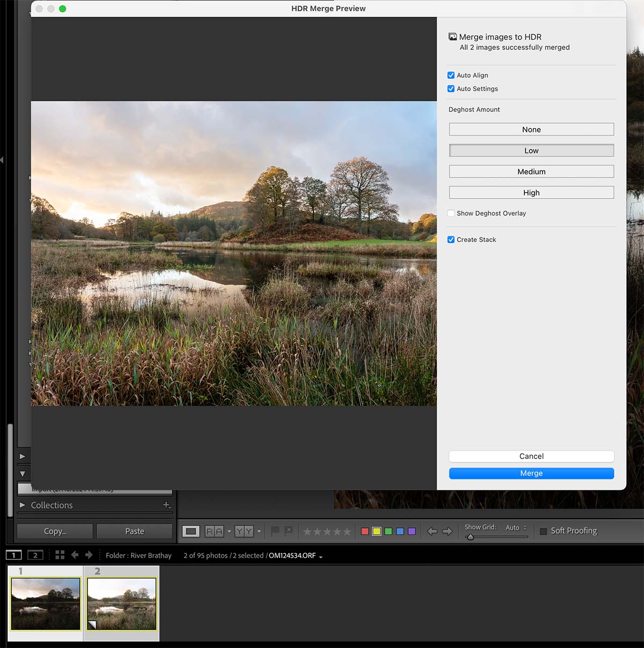Expand the Collections panel

(22, 505)
